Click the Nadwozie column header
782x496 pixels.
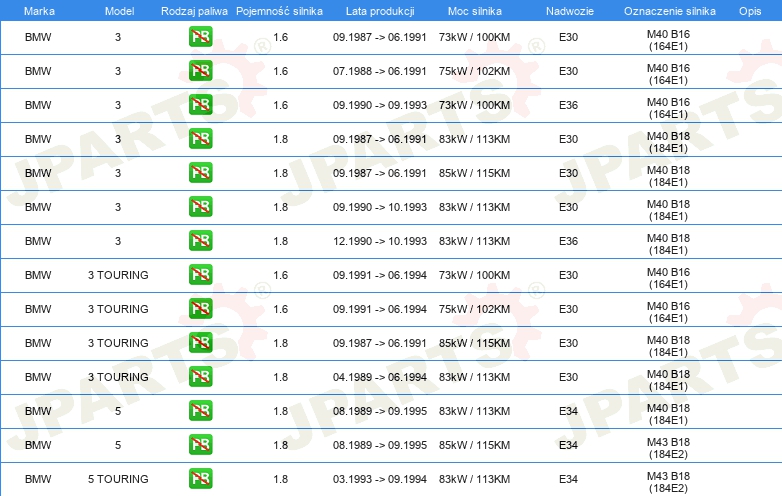pyautogui.click(x=570, y=11)
